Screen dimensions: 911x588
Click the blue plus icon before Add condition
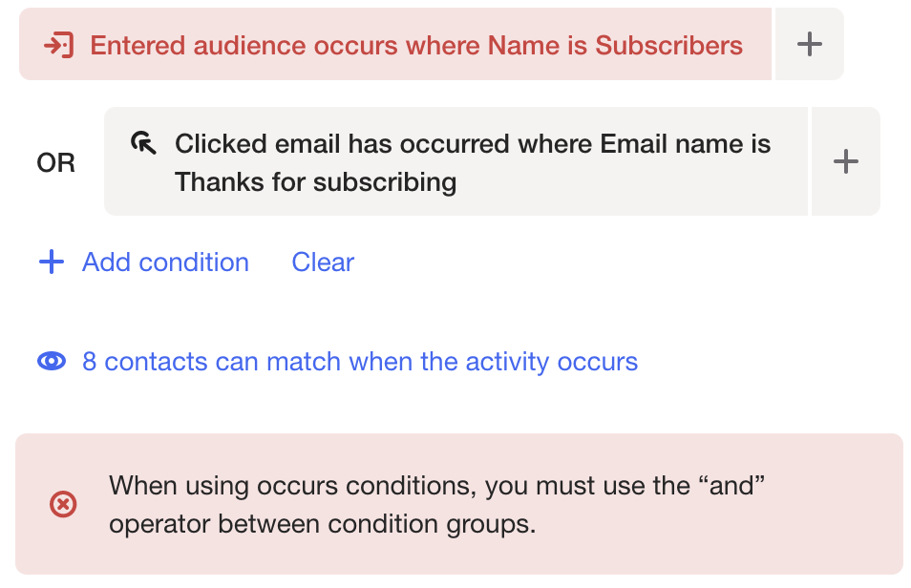click(x=51, y=262)
